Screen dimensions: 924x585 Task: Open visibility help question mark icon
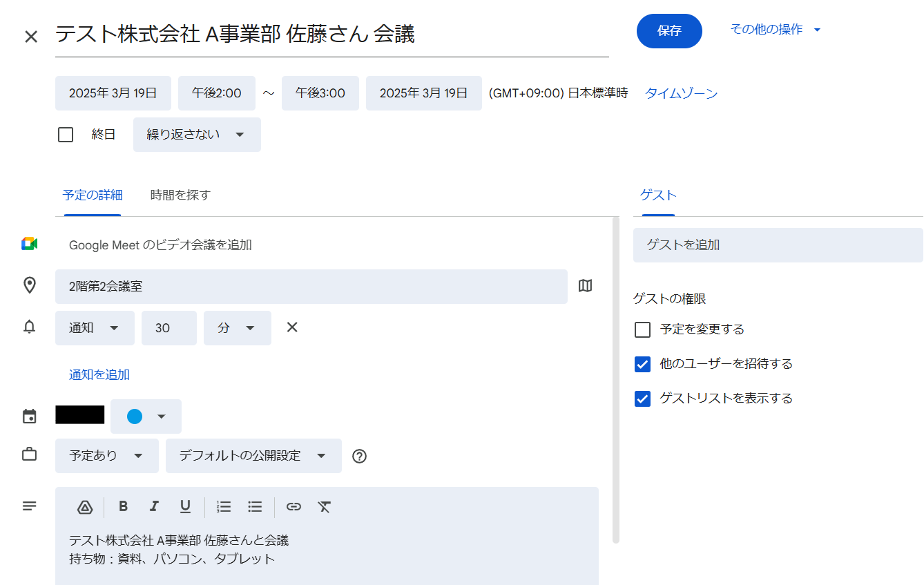point(359,457)
